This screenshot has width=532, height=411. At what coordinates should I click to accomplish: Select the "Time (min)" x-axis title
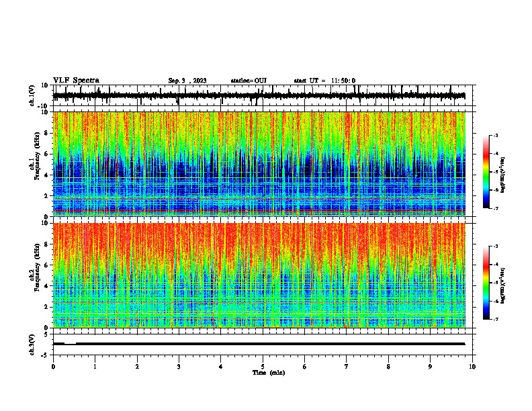[269, 373]
